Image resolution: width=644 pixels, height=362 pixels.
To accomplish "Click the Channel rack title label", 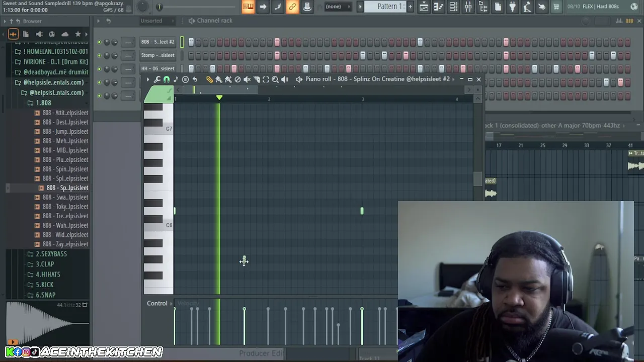I will click(215, 21).
